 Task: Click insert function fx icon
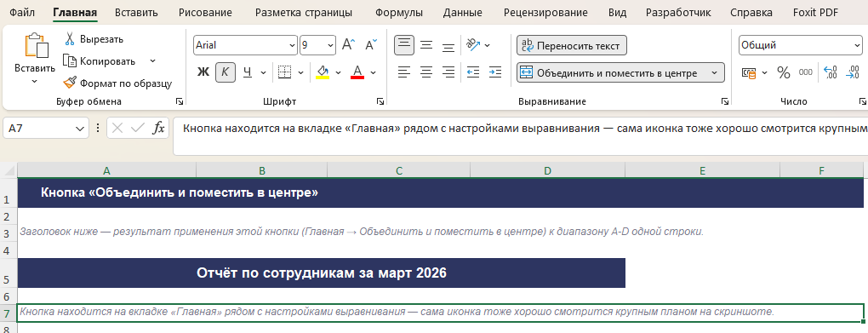pos(159,128)
